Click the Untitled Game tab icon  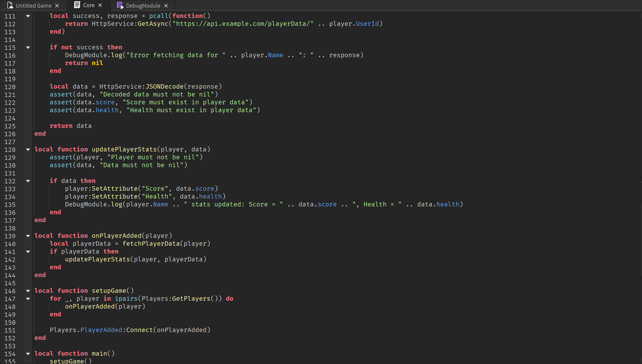[x=10, y=6]
